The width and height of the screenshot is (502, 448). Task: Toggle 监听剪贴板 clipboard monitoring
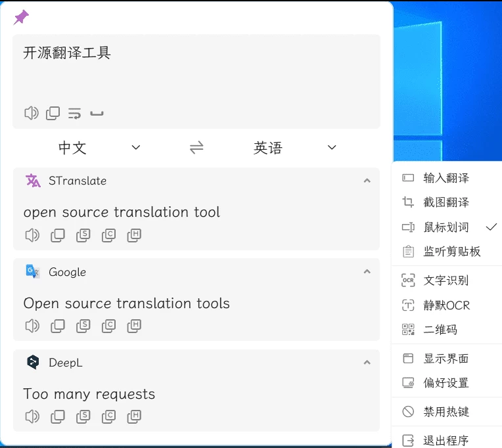tap(451, 252)
